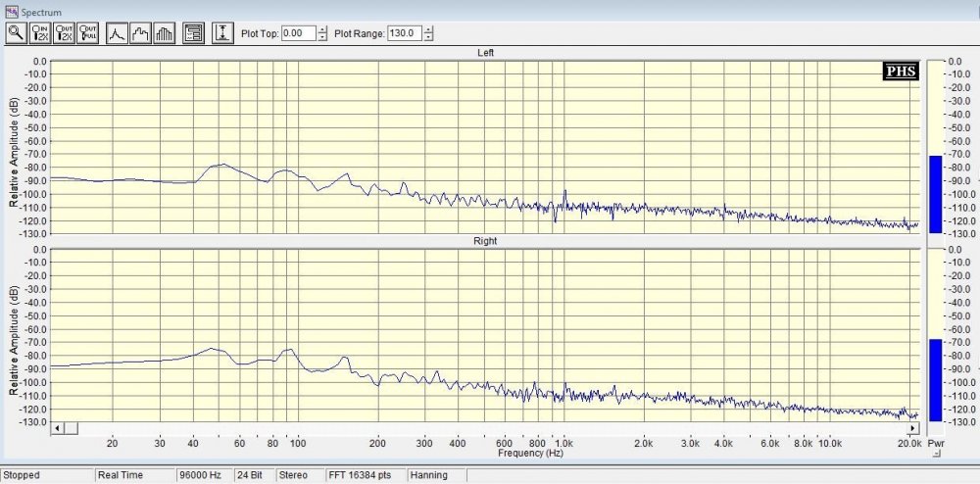
Task: Click the Zoom Out 2X icon
Action: point(65,33)
